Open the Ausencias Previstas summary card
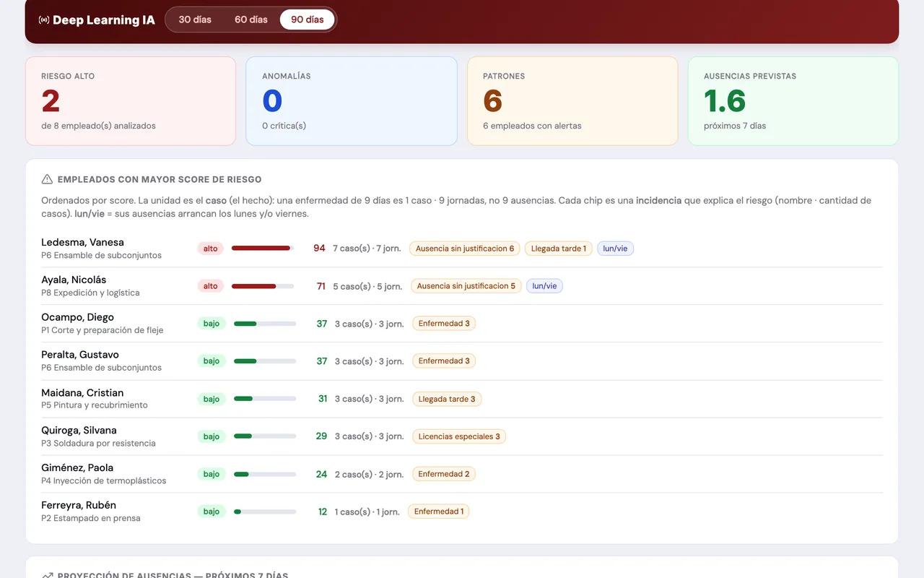 tap(793, 101)
